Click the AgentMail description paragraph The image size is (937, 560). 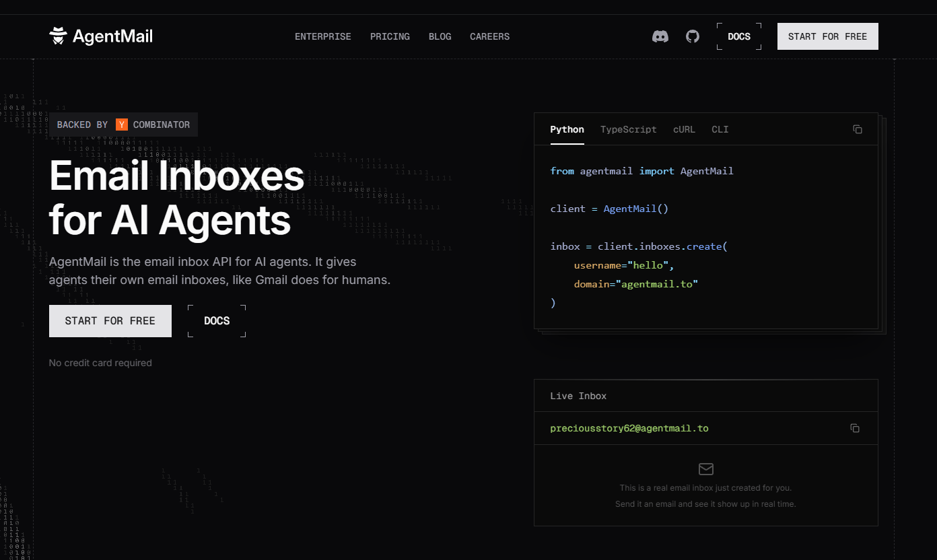(x=219, y=271)
